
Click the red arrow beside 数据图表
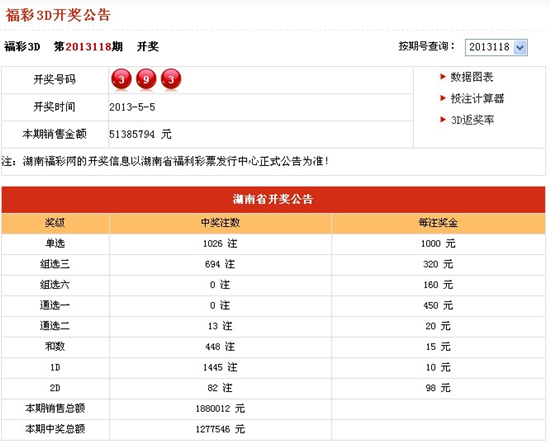(x=443, y=76)
